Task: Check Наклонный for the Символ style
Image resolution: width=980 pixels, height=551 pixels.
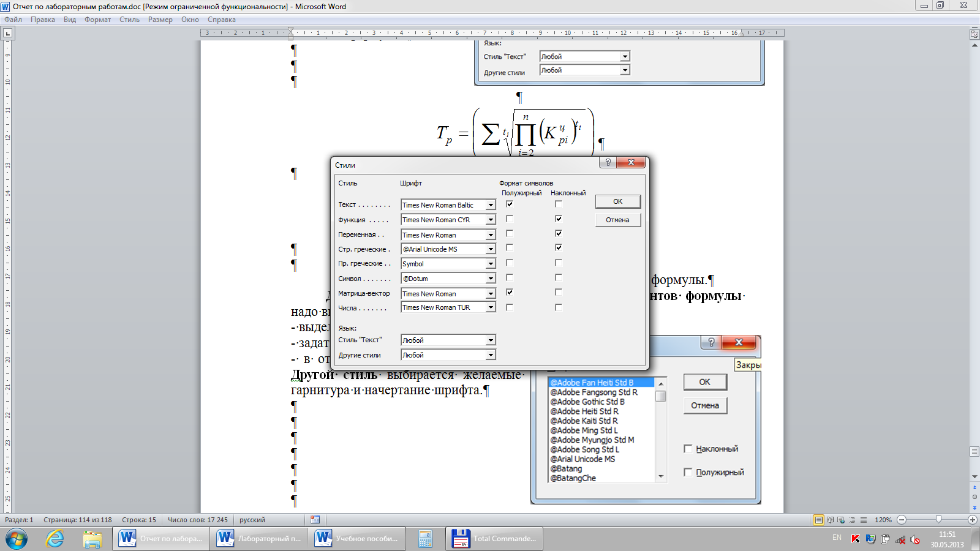Action: (559, 277)
